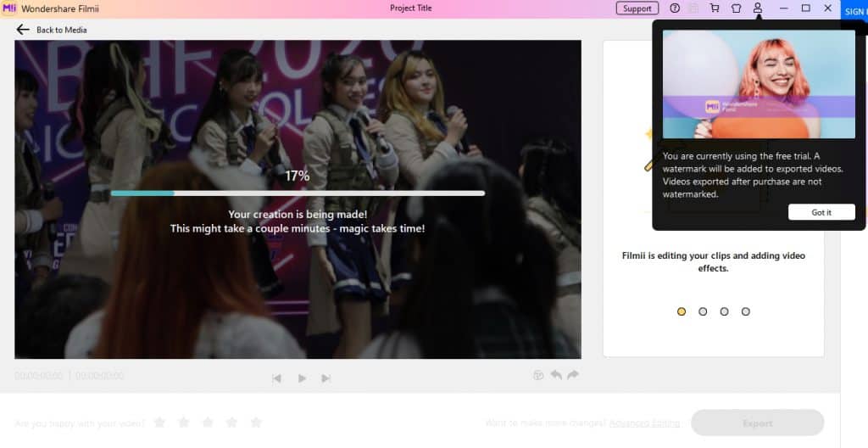Click the 17% rendering progress bar
This screenshot has width=868, height=448.
tap(298, 193)
